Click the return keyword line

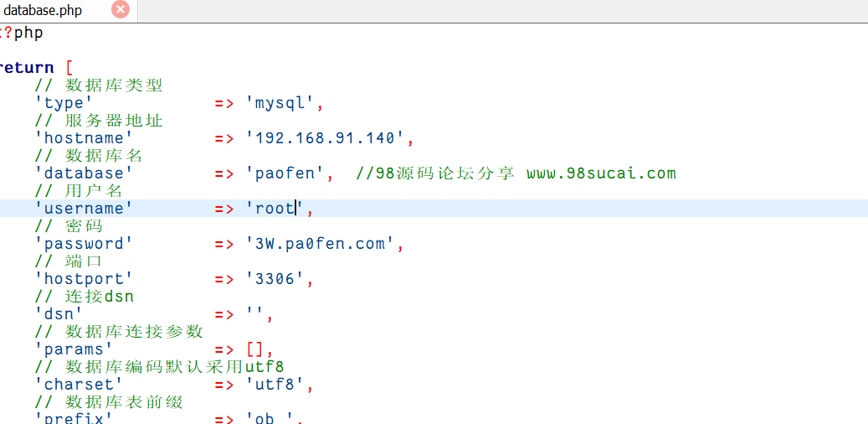tap(25, 68)
